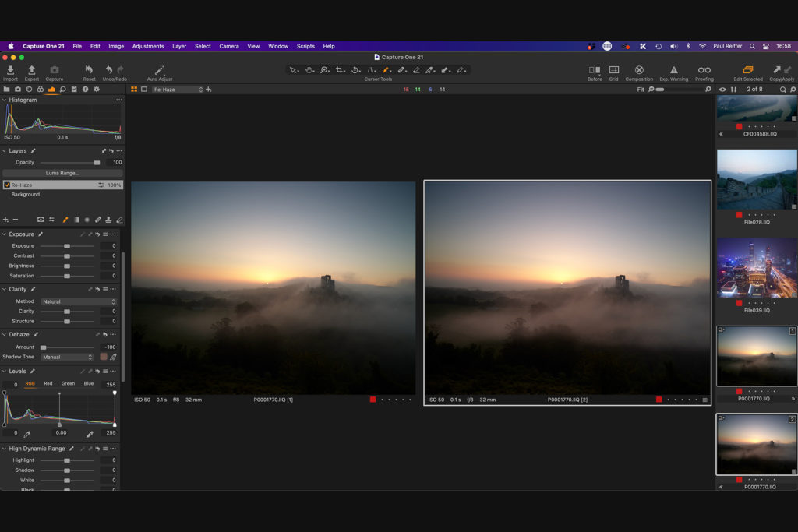798x532 pixels.
Task: Open the Clarity Method dropdown
Action: point(79,301)
